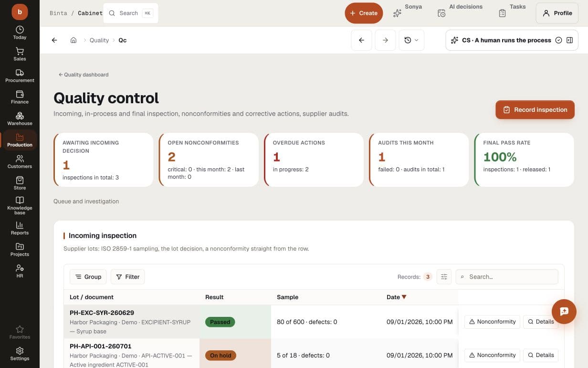The image size is (588, 368).
Task: Open table column settings sliders icon
Action: click(444, 277)
